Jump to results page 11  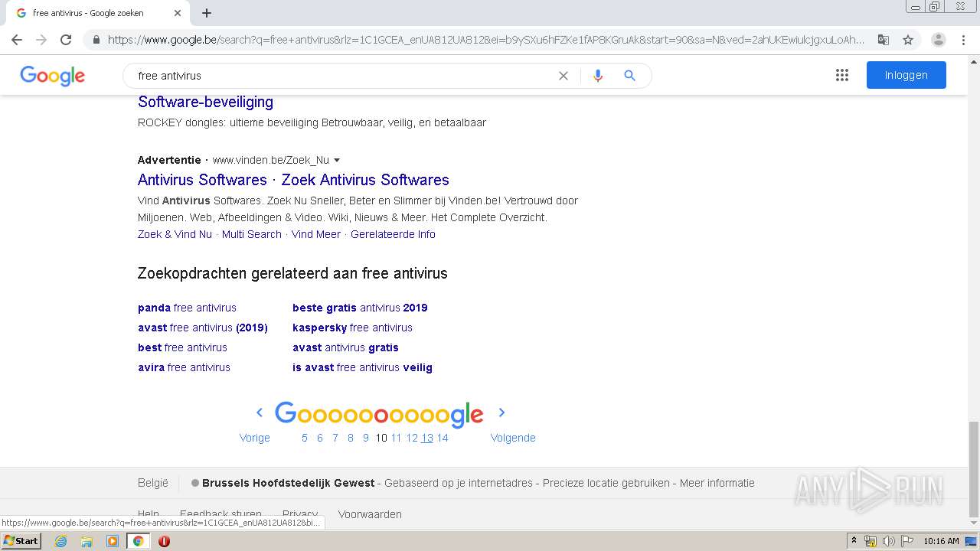tap(396, 438)
